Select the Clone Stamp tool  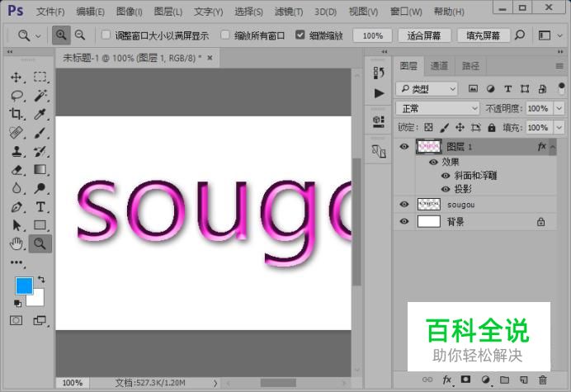pyautogui.click(x=16, y=151)
